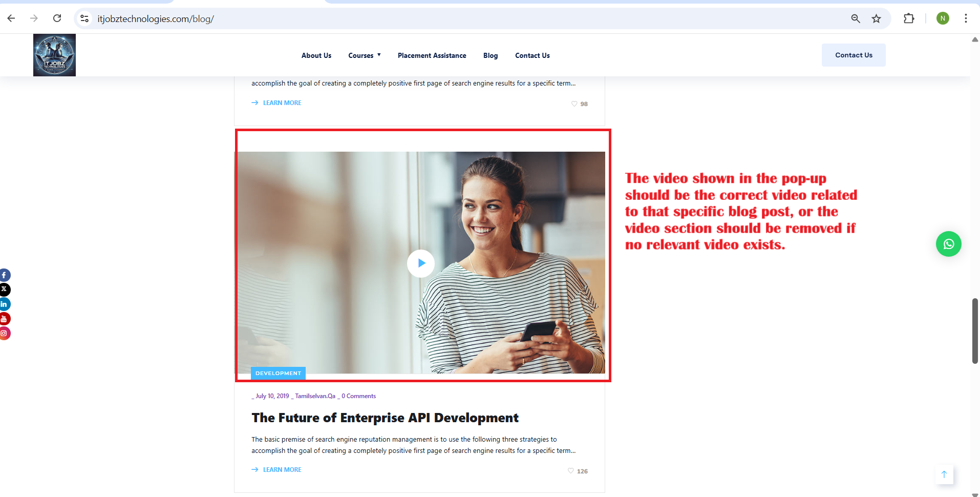Image resolution: width=980 pixels, height=497 pixels.
Task: Open the Chrome three-dot menu
Action: coord(966,19)
